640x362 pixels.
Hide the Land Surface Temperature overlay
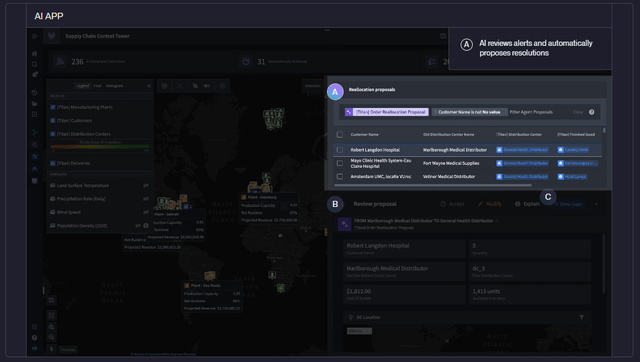click(146, 185)
